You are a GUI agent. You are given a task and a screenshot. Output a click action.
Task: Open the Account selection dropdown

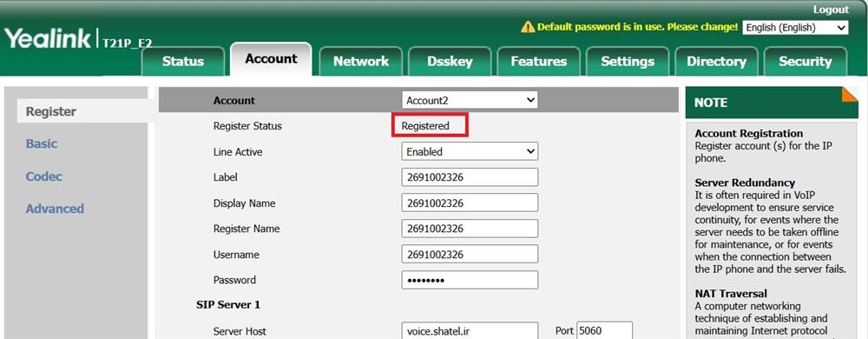[470, 100]
